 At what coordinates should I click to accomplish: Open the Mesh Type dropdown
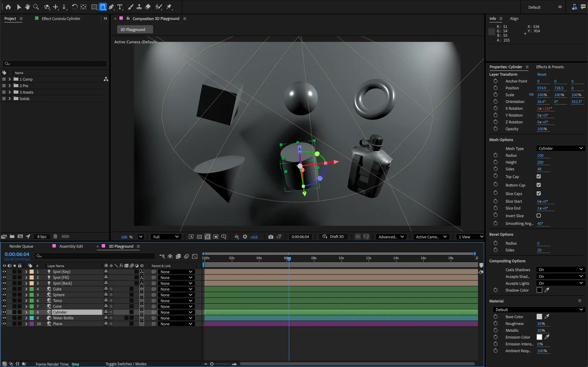[560, 148]
